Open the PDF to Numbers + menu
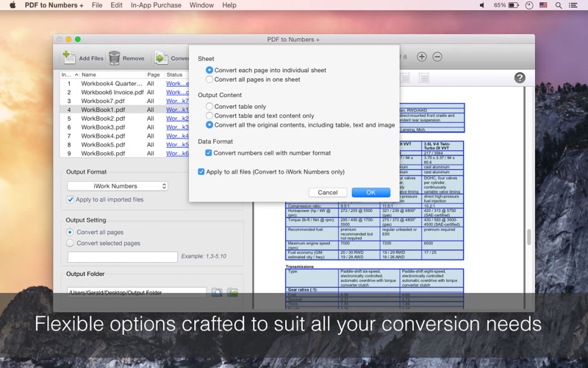Screen dimensions: 588x368 click(54, 5)
